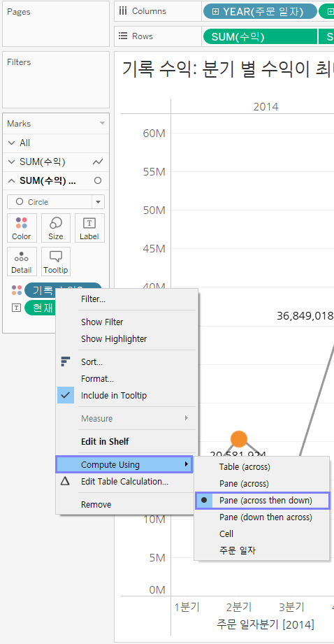The height and width of the screenshot is (644, 334).
Task: Click the 45M axis tick label
Action: click(154, 248)
